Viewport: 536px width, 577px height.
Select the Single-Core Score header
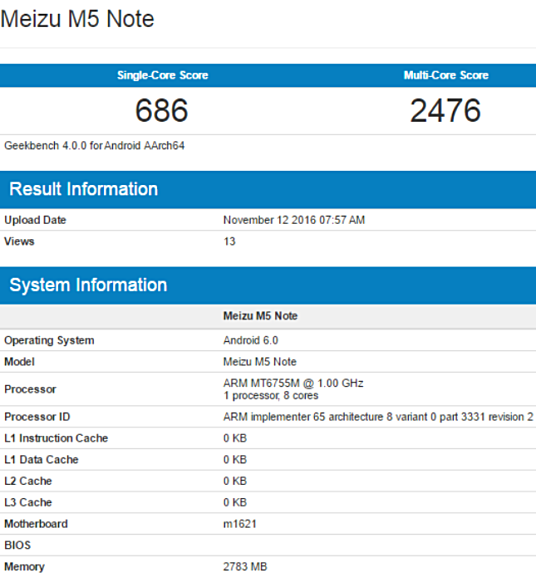pyautogui.click(x=163, y=75)
